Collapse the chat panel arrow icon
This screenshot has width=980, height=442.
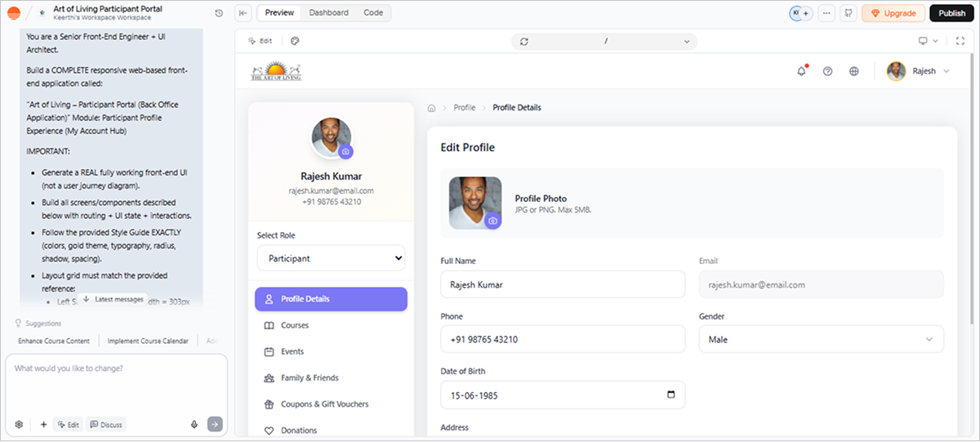243,13
